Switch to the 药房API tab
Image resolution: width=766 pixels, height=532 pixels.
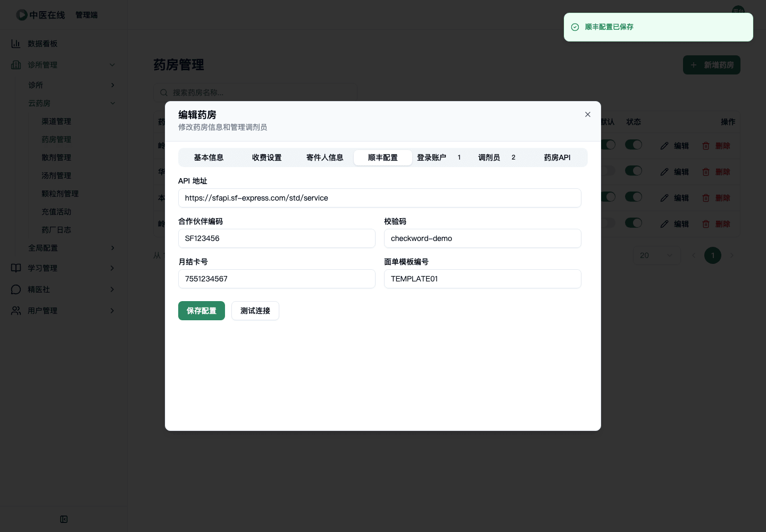[x=557, y=157]
